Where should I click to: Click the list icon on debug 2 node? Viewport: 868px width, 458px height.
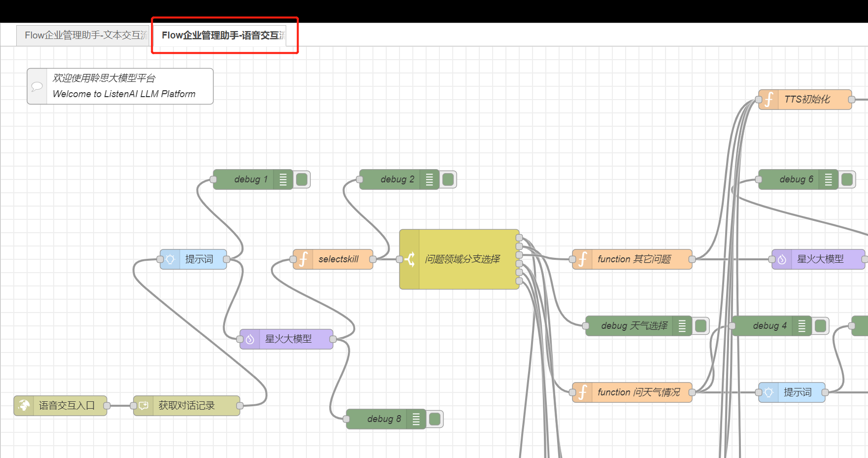(x=429, y=179)
